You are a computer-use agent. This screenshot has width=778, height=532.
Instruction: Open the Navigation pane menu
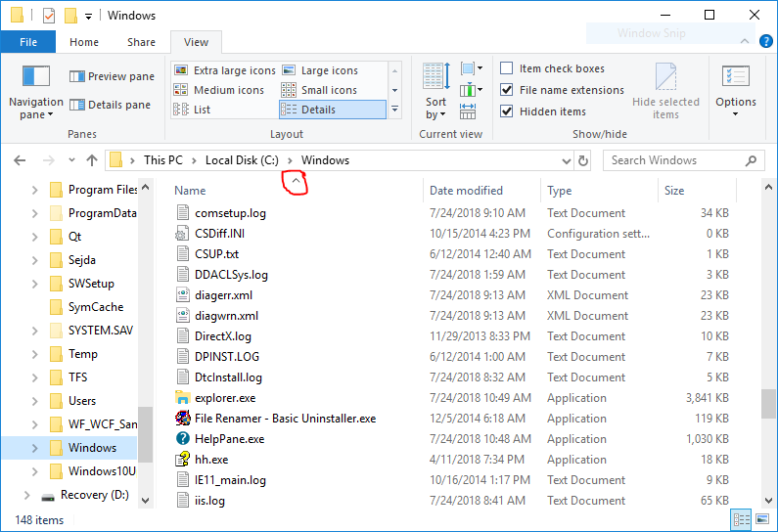click(36, 92)
